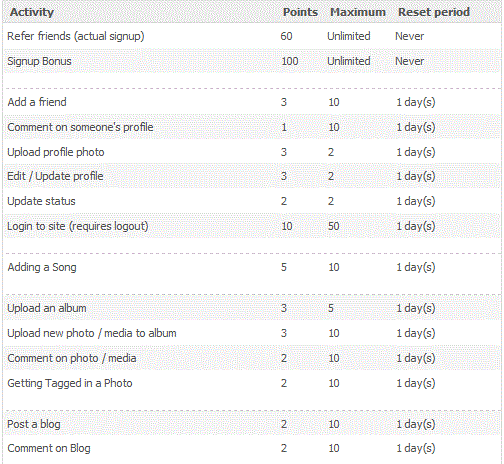Click Getting Tagged in a Photo
Image resolution: width=504 pixels, height=464 pixels.
coord(70,383)
